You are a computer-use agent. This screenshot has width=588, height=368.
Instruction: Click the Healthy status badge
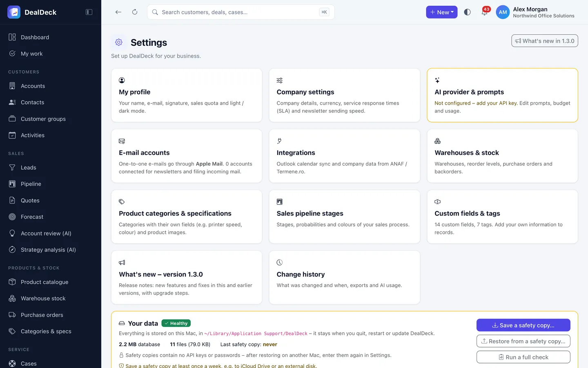coord(176,323)
